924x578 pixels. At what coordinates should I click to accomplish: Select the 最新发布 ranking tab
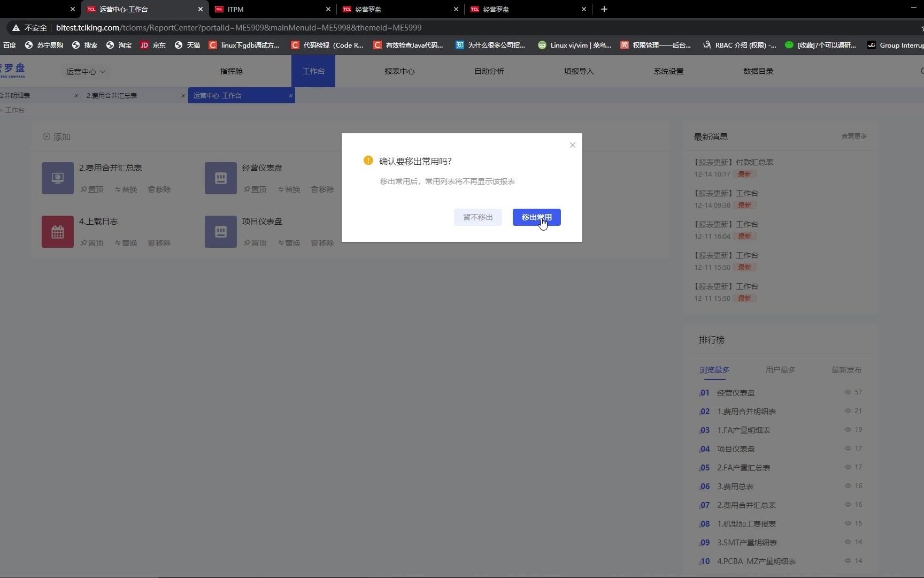click(x=846, y=370)
